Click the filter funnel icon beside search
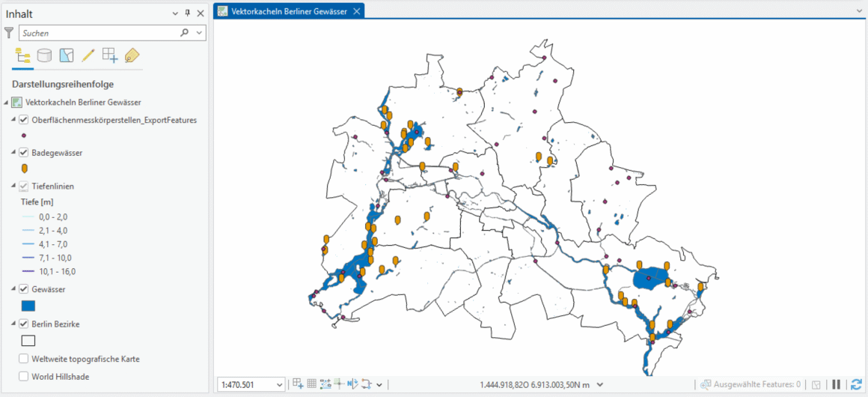 pyautogui.click(x=9, y=33)
